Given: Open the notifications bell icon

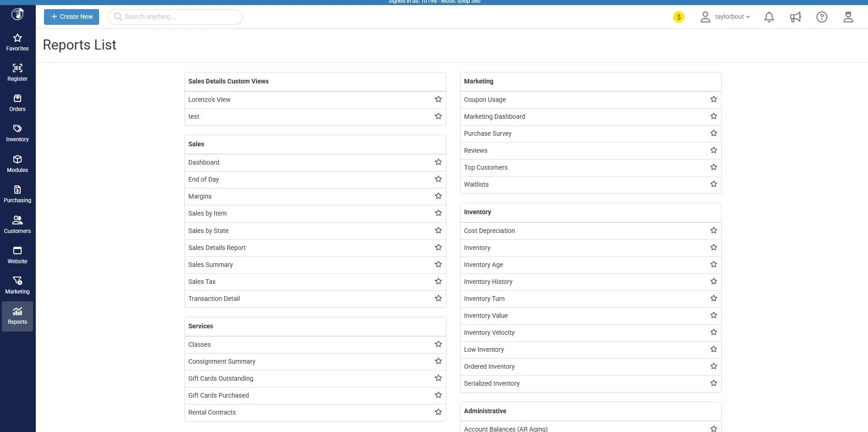Looking at the screenshot, I should click(769, 17).
